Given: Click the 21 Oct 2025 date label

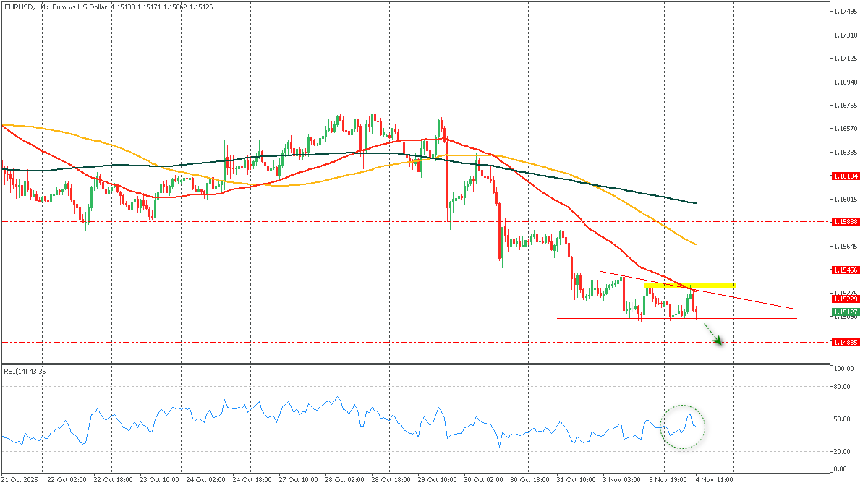Looking at the screenshot, I should click(x=20, y=479).
